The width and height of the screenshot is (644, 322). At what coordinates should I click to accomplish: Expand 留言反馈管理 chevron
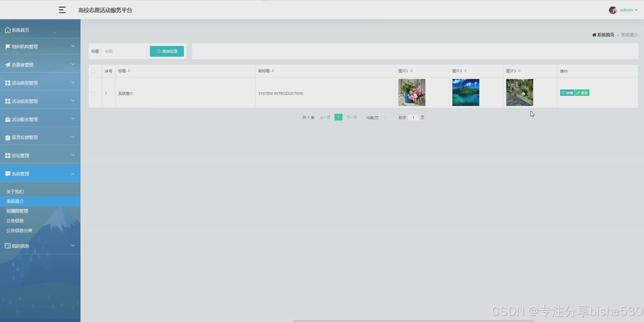tap(73, 137)
